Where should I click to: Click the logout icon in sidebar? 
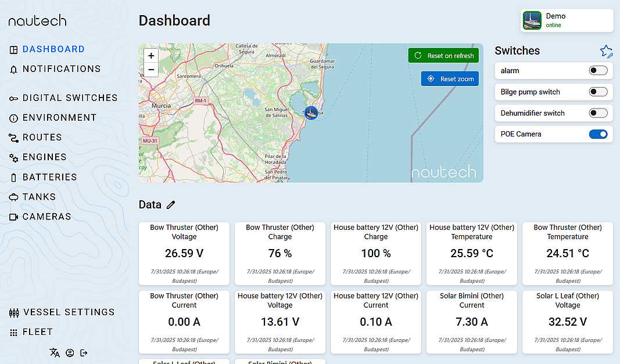(84, 352)
